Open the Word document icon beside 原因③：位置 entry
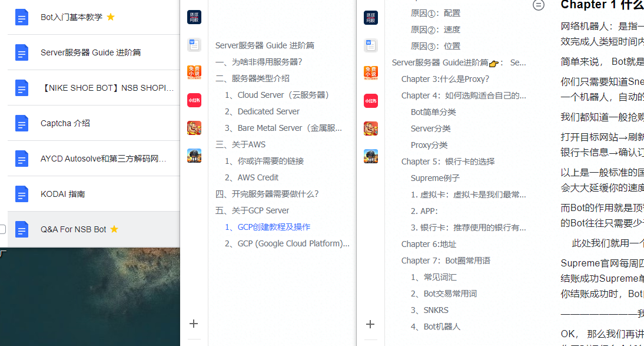 point(371,45)
